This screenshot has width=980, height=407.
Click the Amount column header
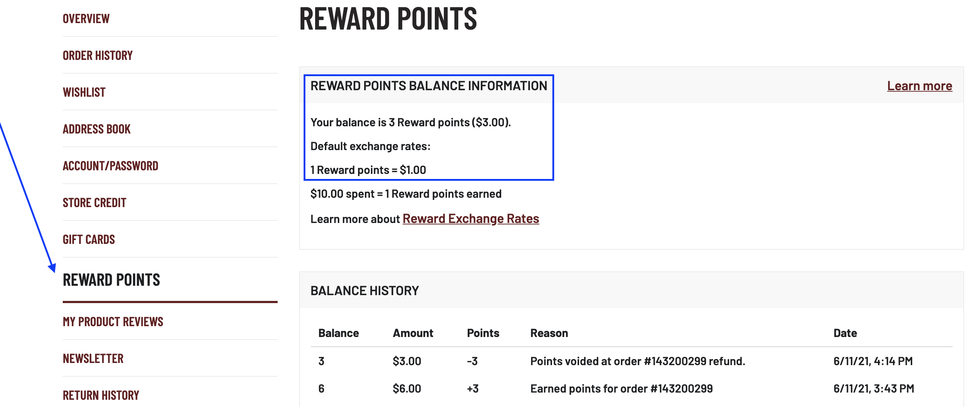(x=413, y=333)
